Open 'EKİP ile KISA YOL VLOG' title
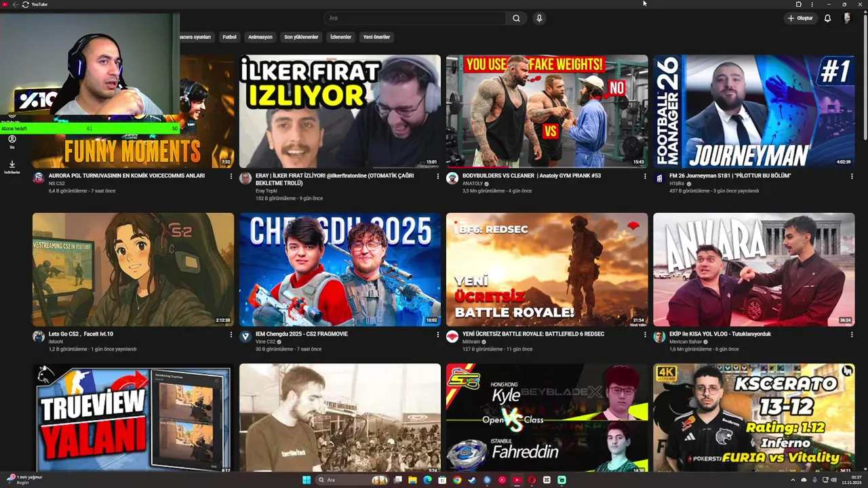868x488 pixels. (720, 334)
